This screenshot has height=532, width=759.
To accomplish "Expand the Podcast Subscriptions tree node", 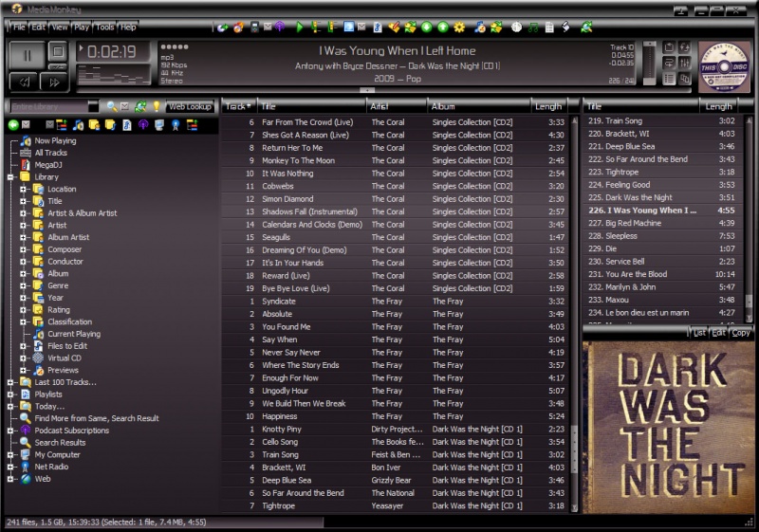I will click(x=10, y=431).
